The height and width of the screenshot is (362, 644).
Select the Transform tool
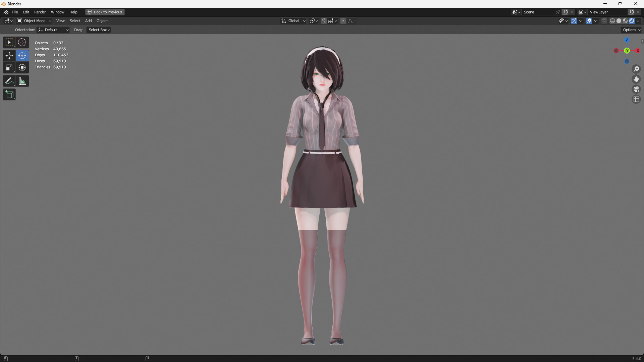22,68
